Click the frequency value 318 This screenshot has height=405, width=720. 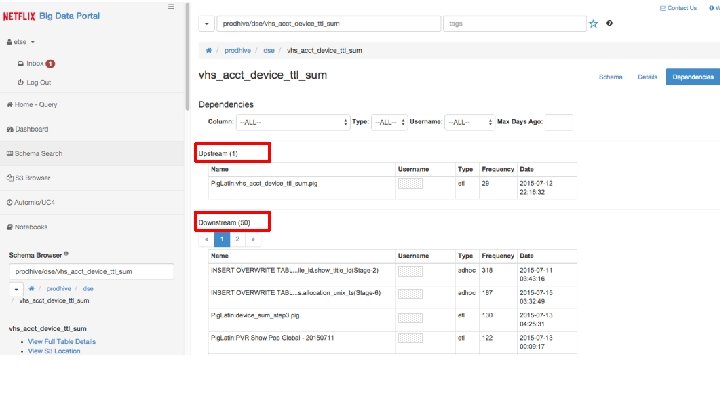487,270
